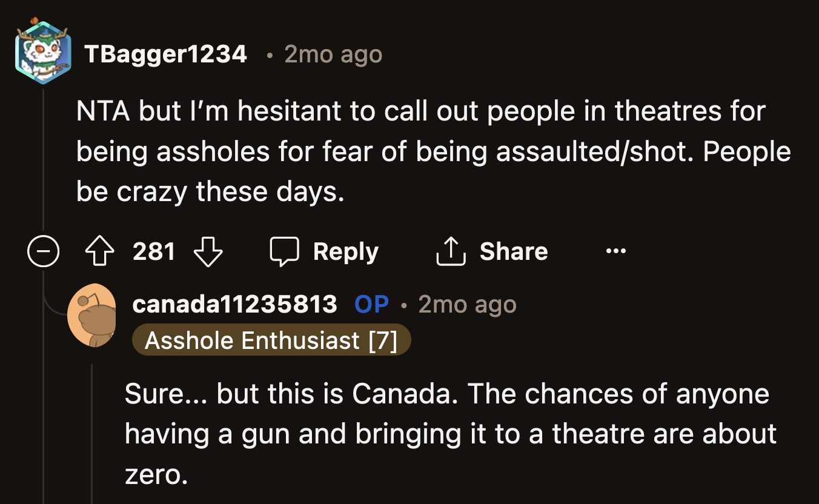This screenshot has width=819, height=504.
Task: Downvote TBagger1234's comment
Action: [208, 251]
